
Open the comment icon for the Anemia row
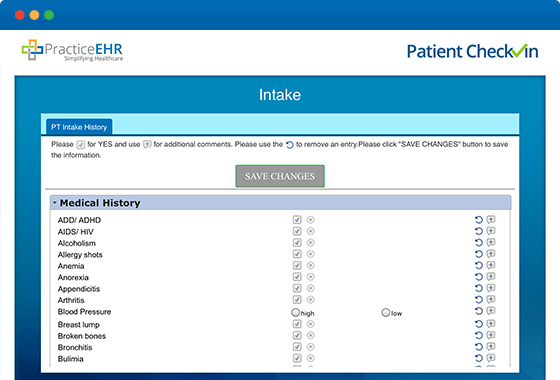pyautogui.click(x=491, y=265)
